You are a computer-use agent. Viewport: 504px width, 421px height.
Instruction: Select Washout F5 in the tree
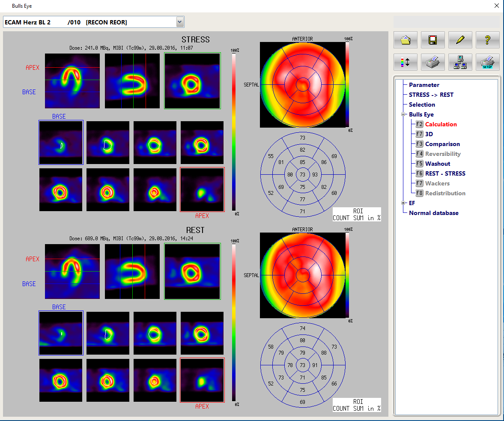tap(438, 164)
